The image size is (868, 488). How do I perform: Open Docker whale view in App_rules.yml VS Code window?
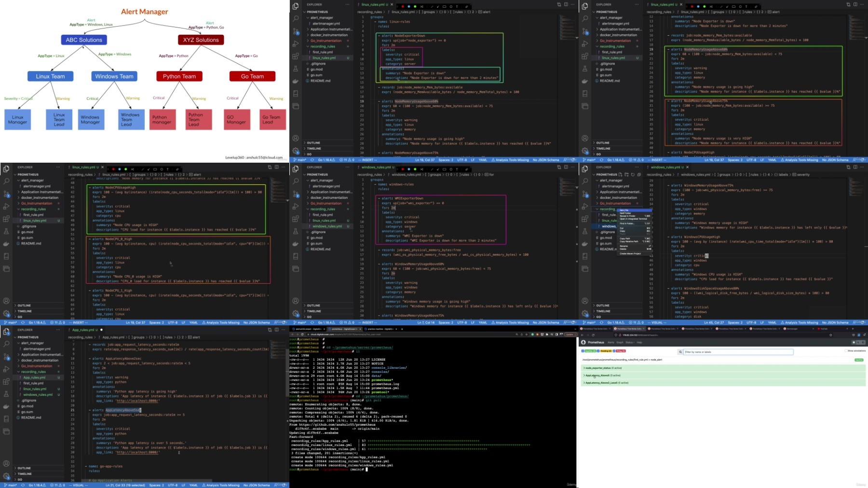[6, 406]
